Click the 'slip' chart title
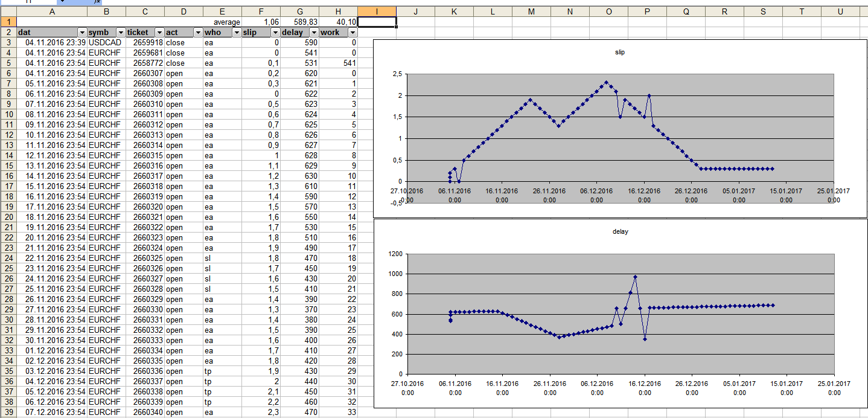This screenshot has width=868, height=418. [x=620, y=52]
